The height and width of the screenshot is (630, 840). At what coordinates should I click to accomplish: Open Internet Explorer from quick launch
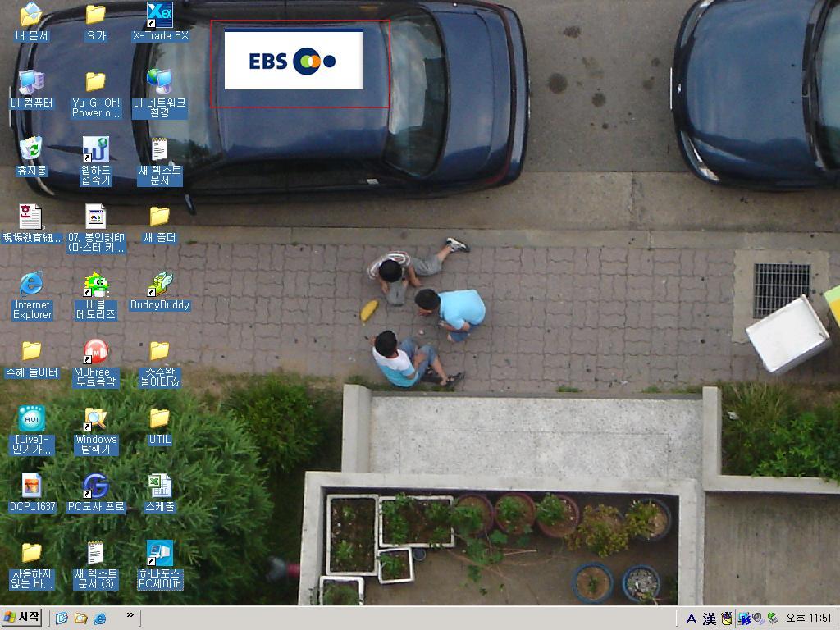coord(99,619)
